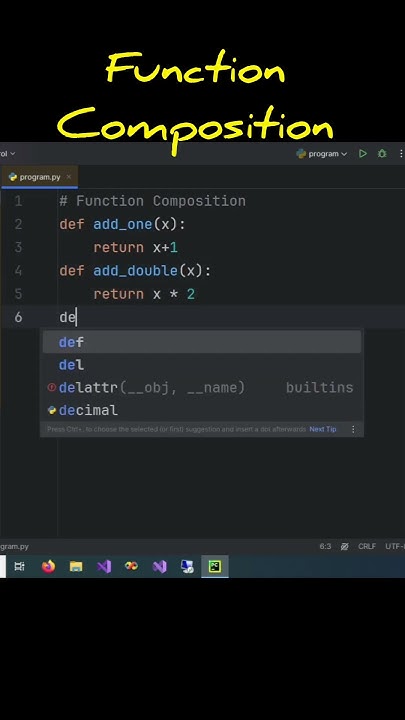Viewport: 405px width, 720px height.
Task: Open Task View from the taskbar
Action: 19,567
